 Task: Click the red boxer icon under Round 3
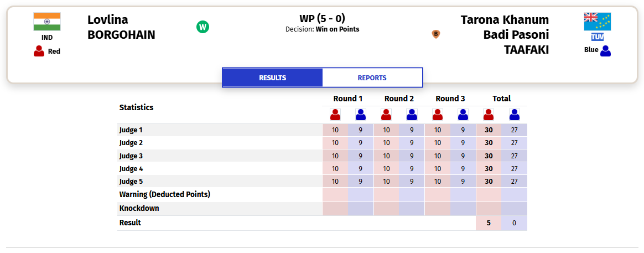[438, 115]
